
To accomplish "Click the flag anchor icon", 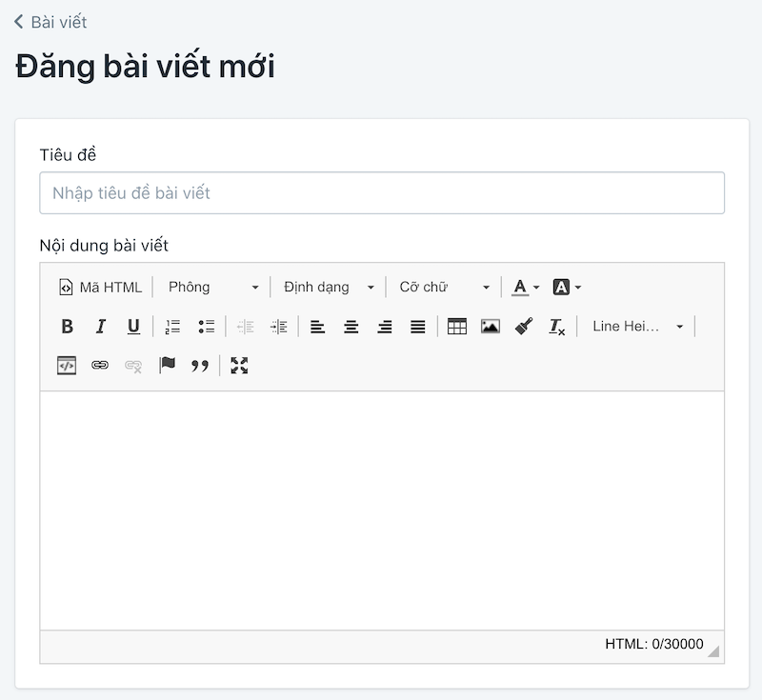I will coord(167,365).
